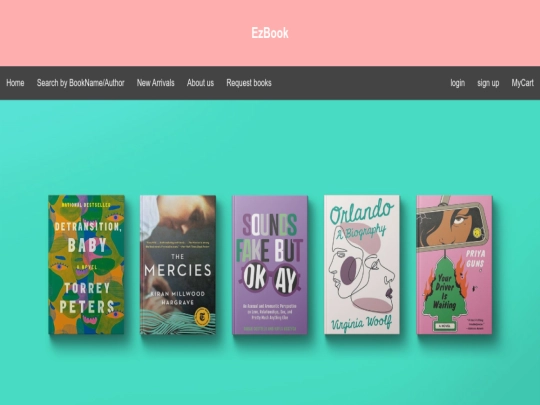
Task: Open Search by BookName/Author page
Action: tap(81, 83)
